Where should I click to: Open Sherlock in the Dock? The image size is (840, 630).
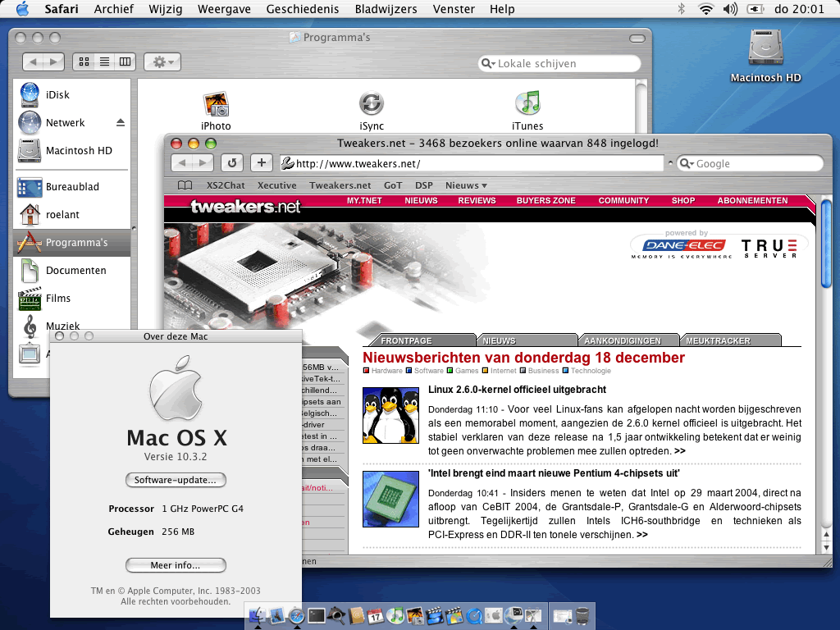(336, 616)
